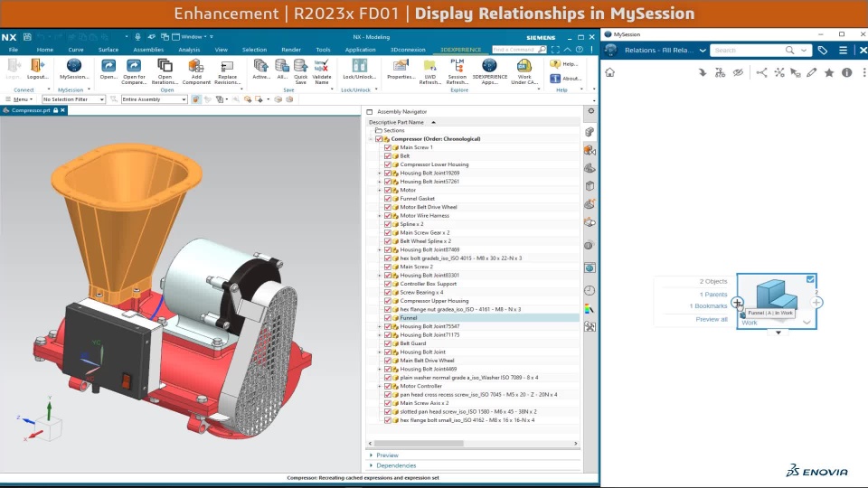Screen dimensions: 868x488
Task: Click the Funnel thumbnail in MySession
Action: point(777,294)
